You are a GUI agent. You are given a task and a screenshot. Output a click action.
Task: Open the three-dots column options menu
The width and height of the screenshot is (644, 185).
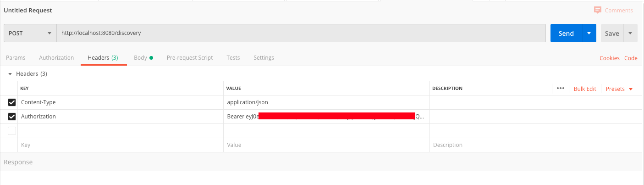coord(560,88)
